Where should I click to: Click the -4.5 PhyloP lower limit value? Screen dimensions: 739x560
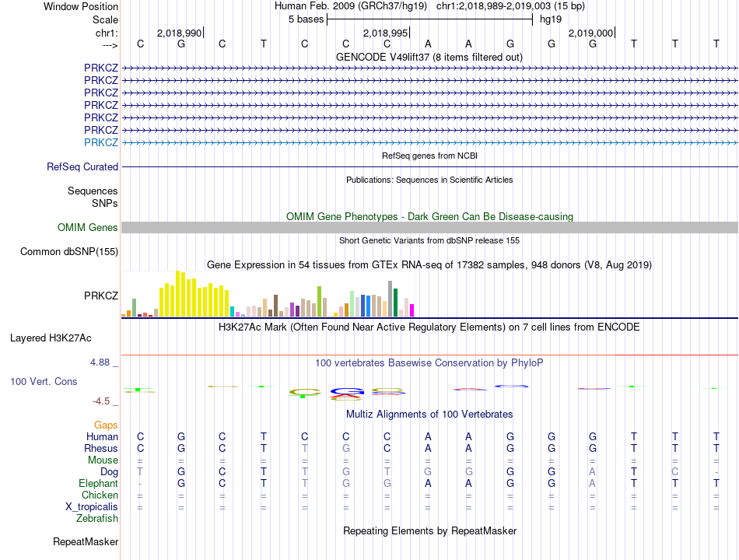click(x=101, y=401)
